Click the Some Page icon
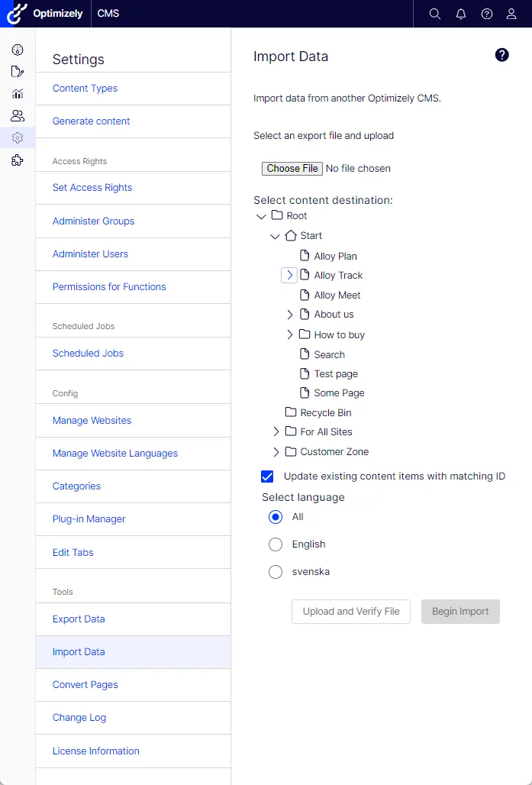The image size is (532, 785). pyautogui.click(x=305, y=392)
